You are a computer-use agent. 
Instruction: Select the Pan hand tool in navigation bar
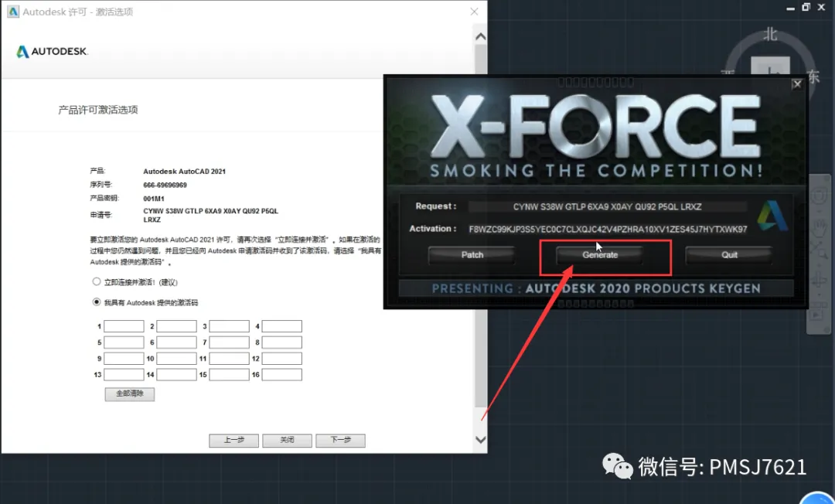tap(819, 226)
